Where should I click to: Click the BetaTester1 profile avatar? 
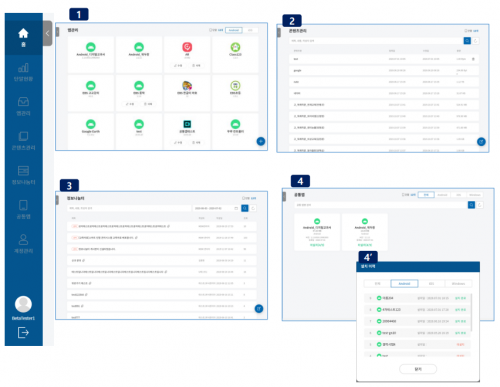(23, 304)
